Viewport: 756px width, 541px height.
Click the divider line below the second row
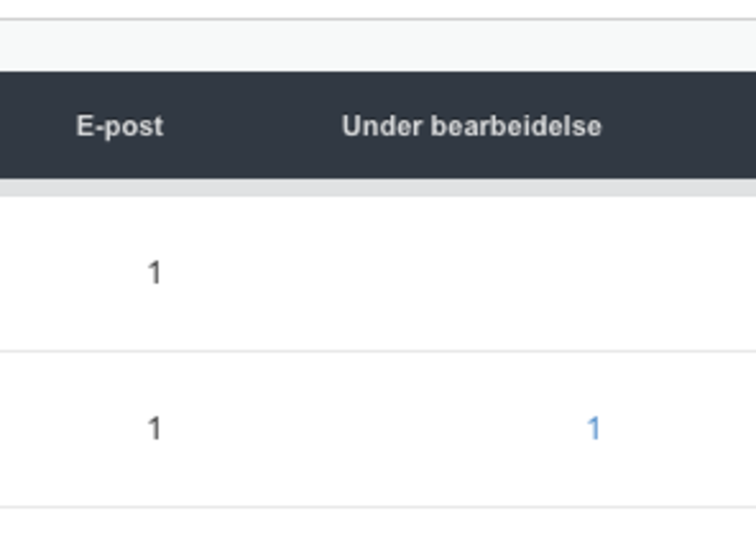[x=378, y=507]
